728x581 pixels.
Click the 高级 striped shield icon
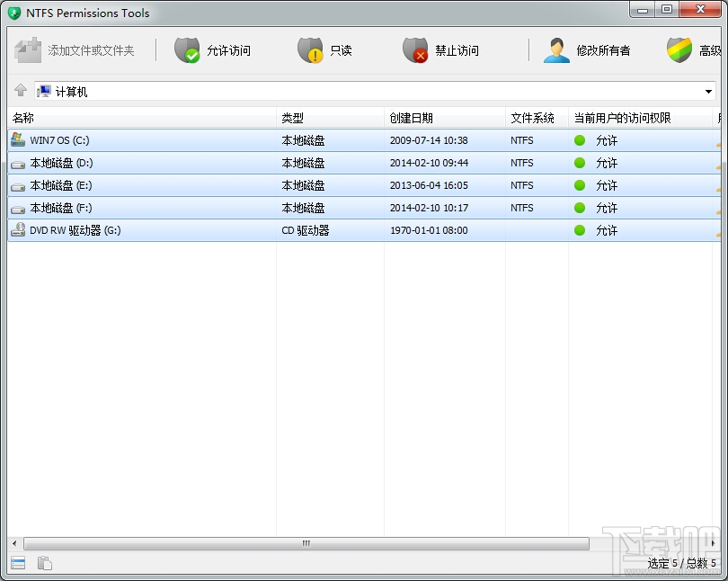(679, 50)
